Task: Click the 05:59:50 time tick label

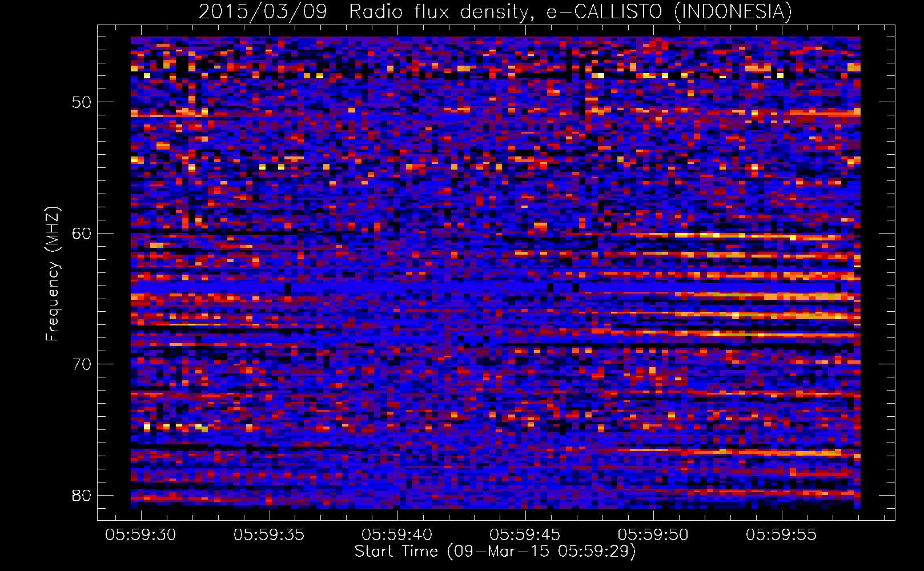Action: (x=653, y=535)
